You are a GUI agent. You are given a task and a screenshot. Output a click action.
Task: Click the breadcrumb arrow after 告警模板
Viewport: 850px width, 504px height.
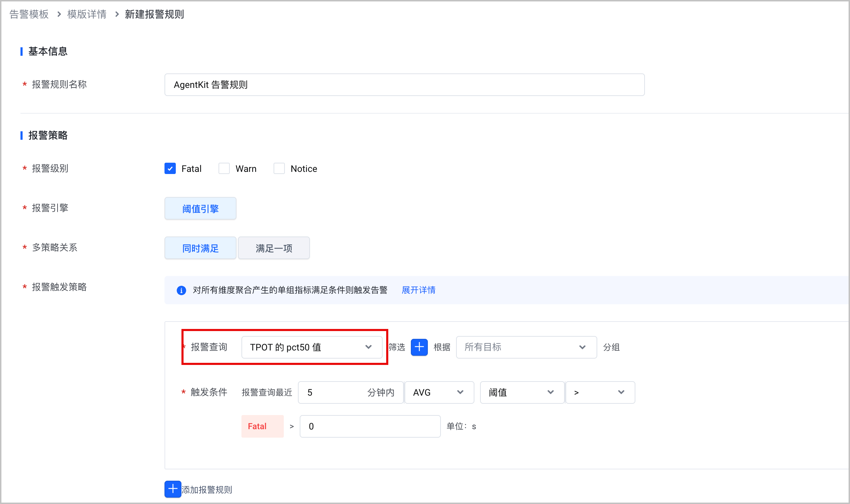coord(59,14)
